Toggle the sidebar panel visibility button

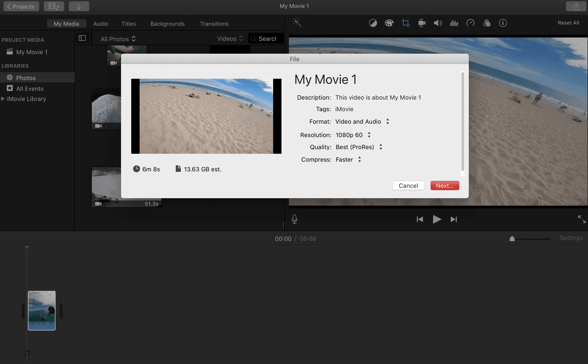point(82,38)
